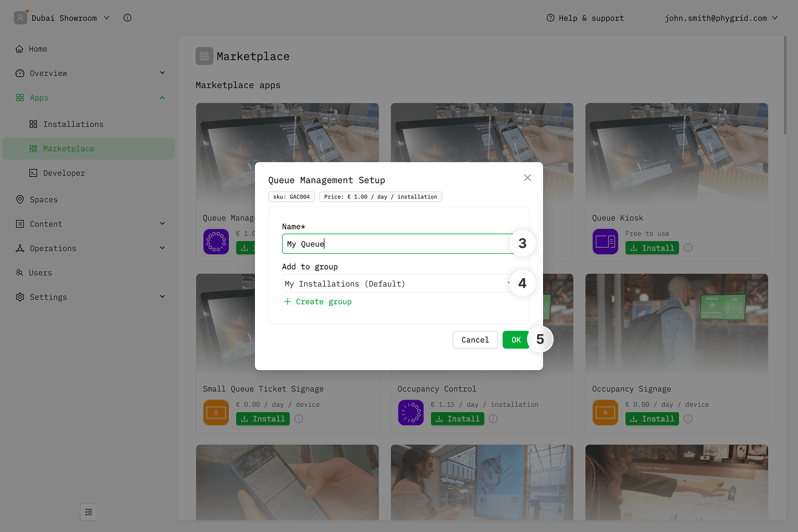Click the info icon beside Dubai Showroom
This screenshot has height=532, width=798.
127,18
